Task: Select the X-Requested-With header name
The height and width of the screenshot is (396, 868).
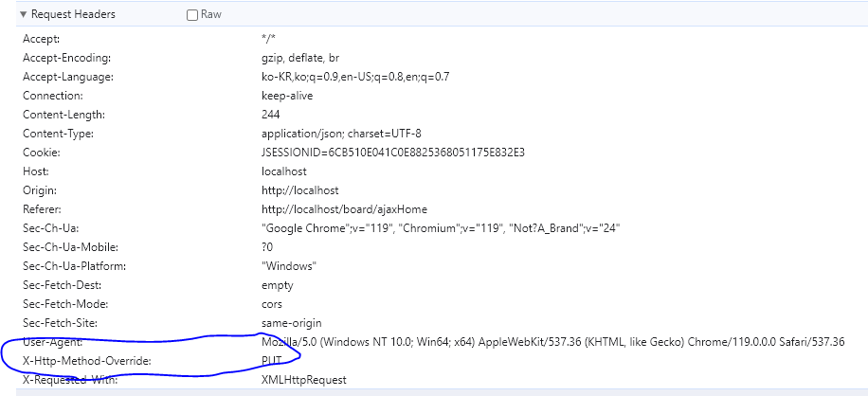Action: [x=70, y=380]
